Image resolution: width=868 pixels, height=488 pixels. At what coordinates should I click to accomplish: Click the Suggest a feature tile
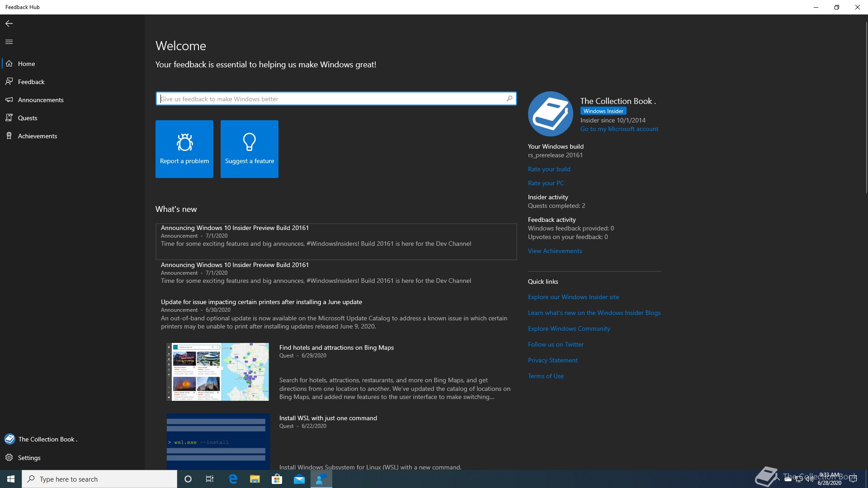point(250,149)
